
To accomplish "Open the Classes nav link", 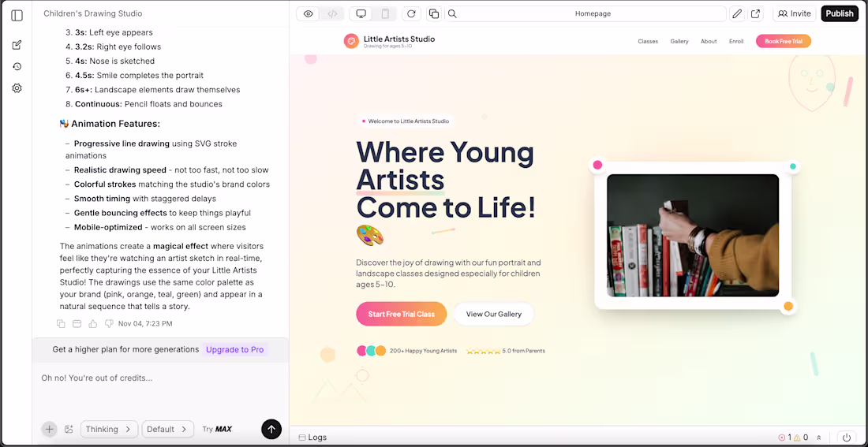I will point(648,42).
